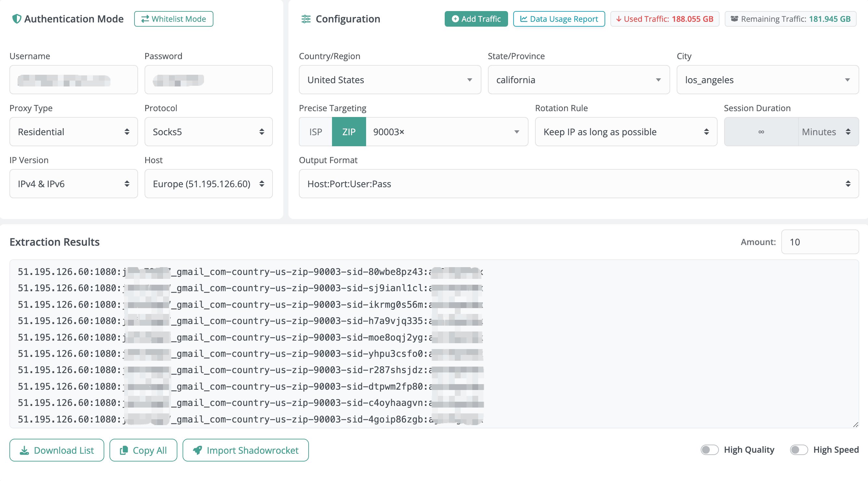This screenshot has width=868, height=481.
Task: Select the ISP targeting tab
Action: coord(315,132)
